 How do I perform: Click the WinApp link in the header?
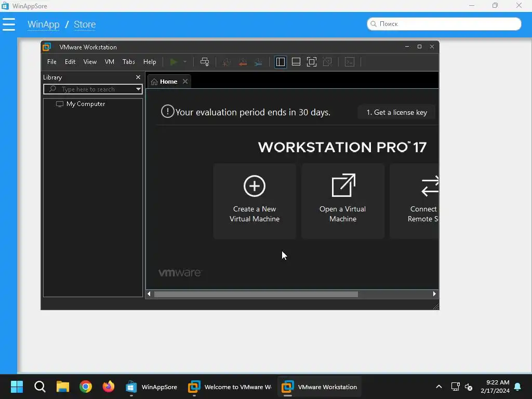pyautogui.click(x=44, y=24)
